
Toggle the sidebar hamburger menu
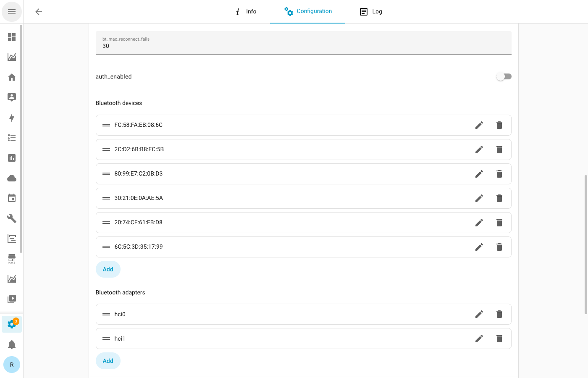point(12,12)
